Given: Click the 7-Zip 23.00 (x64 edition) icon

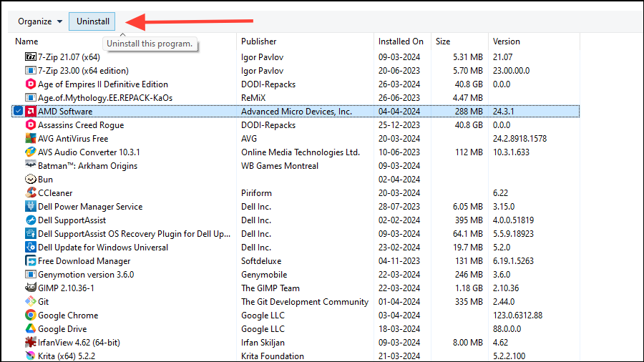Looking at the screenshot, I should pyautogui.click(x=30, y=71).
